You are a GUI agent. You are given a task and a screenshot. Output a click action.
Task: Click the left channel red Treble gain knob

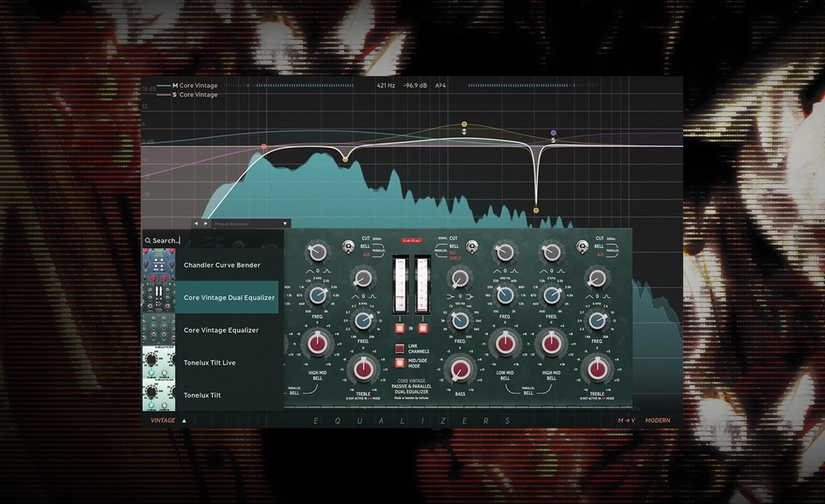point(363,370)
